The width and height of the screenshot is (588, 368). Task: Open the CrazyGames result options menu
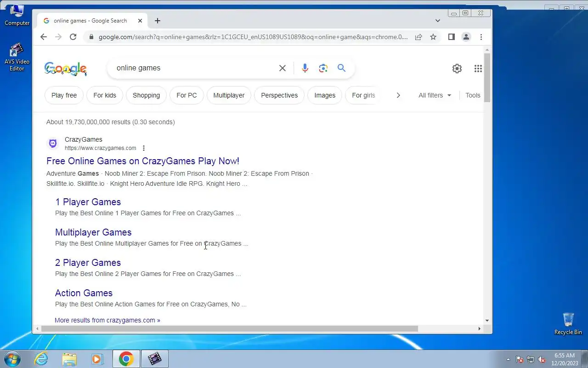tap(144, 148)
